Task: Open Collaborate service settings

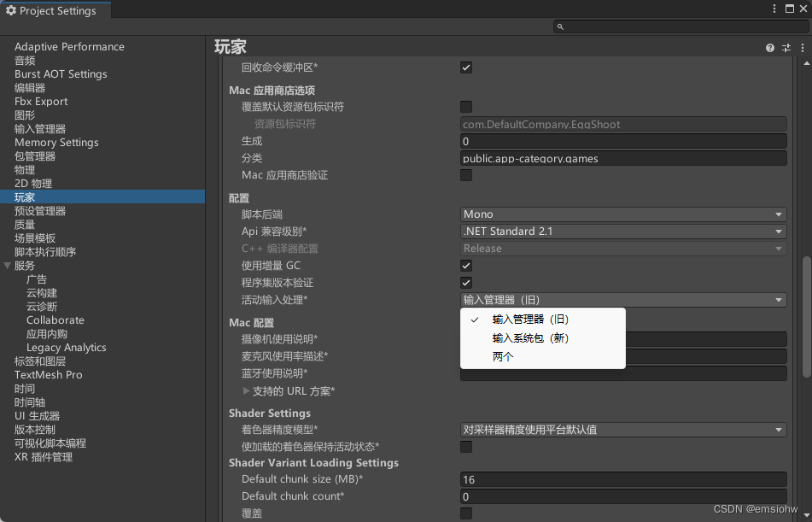Action: pyautogui.click(x=55, y=320)
